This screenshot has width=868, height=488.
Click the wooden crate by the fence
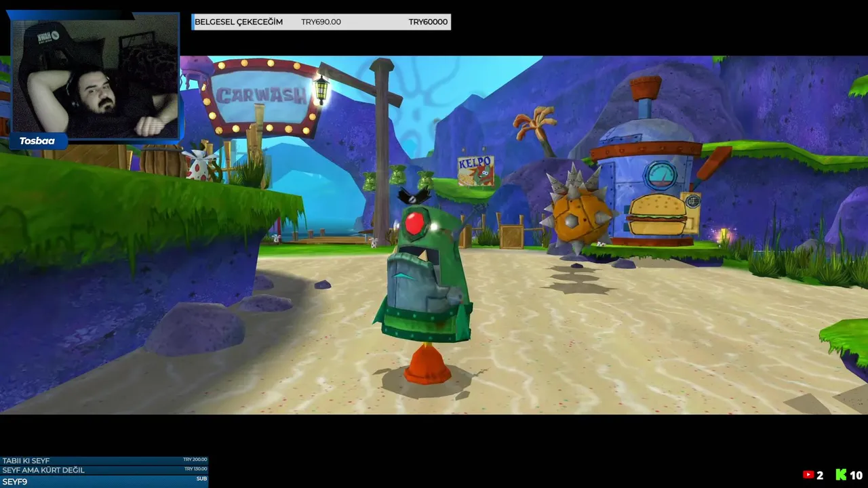[x=511, y=235]
